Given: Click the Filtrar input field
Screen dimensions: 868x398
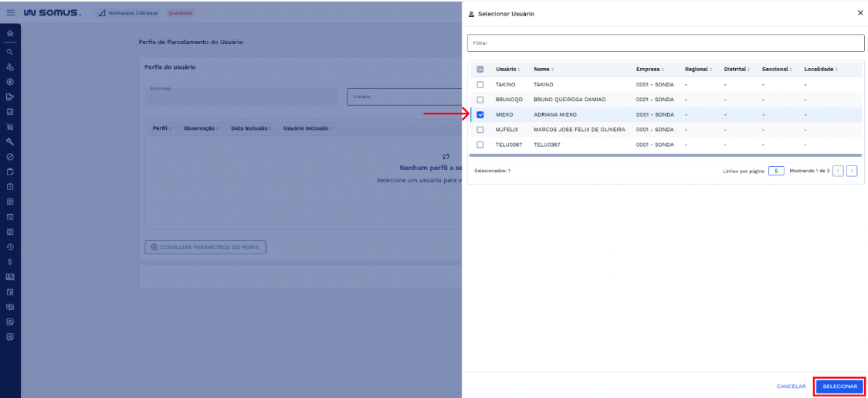Looking at the screenshot, I should pos(666,43).
